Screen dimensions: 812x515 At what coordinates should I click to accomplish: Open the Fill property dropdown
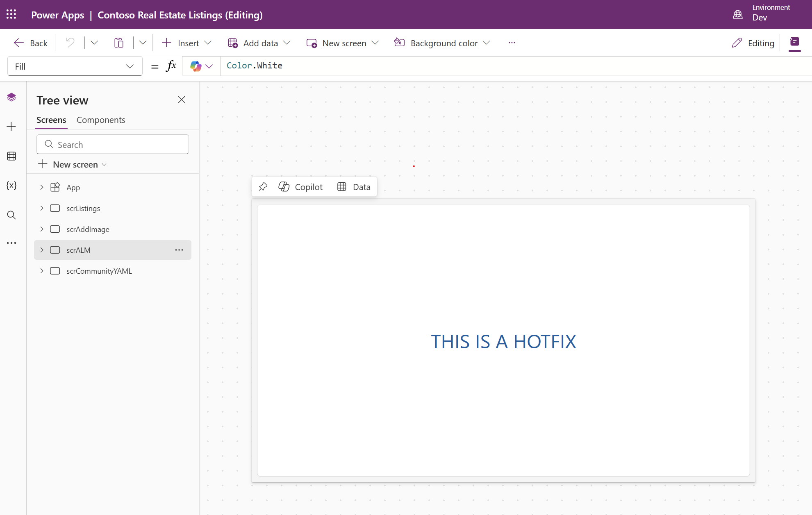point(130,66)
